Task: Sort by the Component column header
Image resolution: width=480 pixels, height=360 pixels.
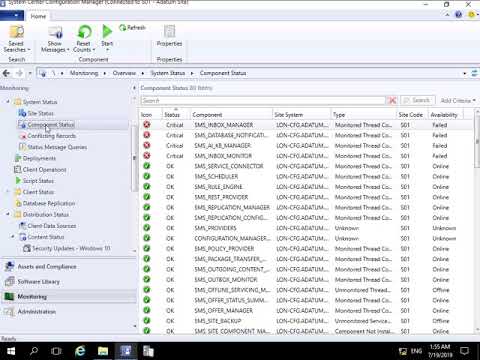Action: pyautogui.click(x=231, y=115)
